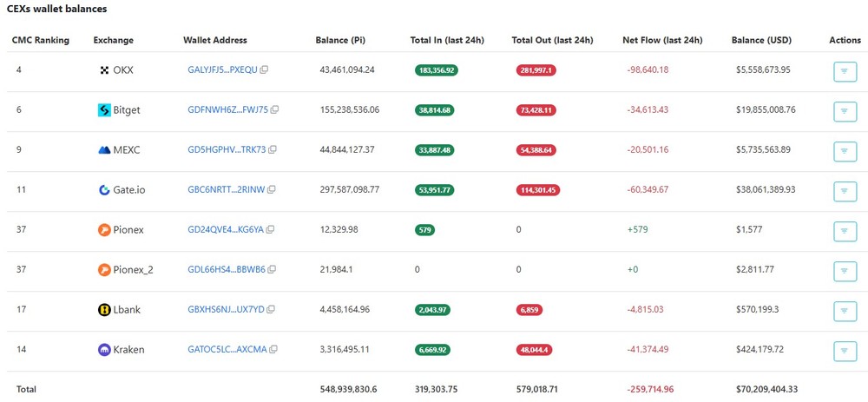
Task: Sort by the Balance (Pi) column header
Action: (x=340, y=40)
